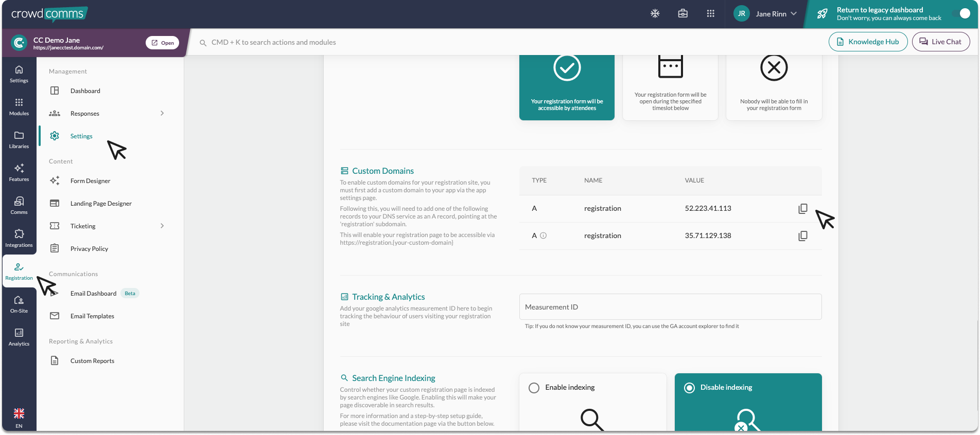Go to Analytics in left rail
This screenshot has width=980, height=435.
[19, 337]
